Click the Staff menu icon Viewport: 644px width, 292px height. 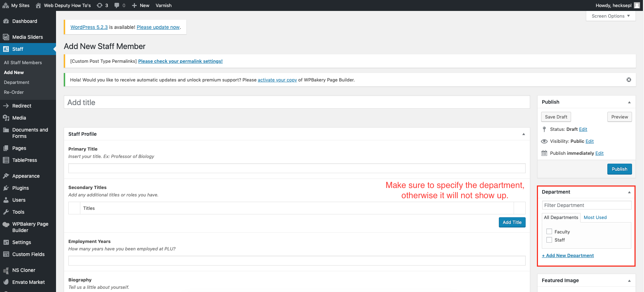pos(6,49)
